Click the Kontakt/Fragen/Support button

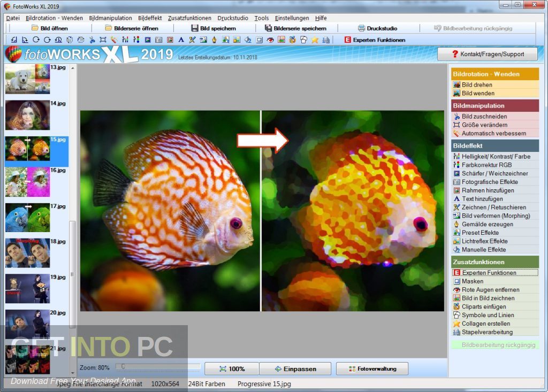pyautogui.click(x=488, y=54)
